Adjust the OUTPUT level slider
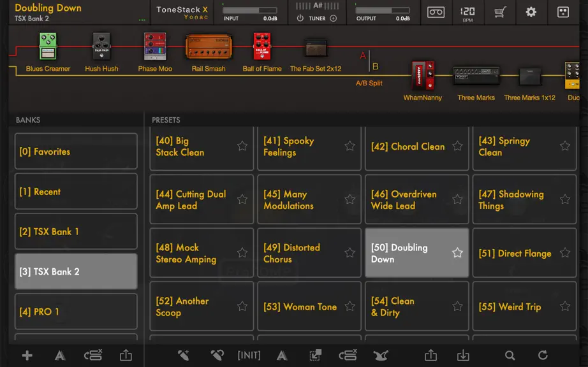 click(x=383, y=10)
